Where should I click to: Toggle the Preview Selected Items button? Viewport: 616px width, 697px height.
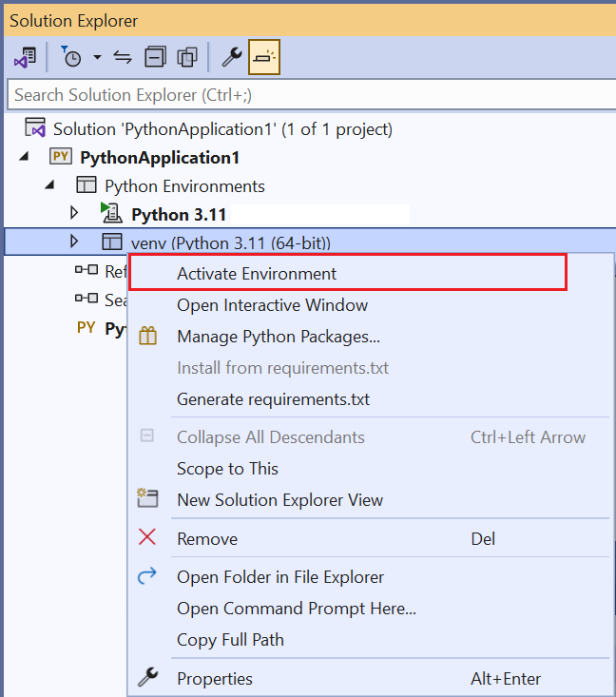(x=264, y=58)
